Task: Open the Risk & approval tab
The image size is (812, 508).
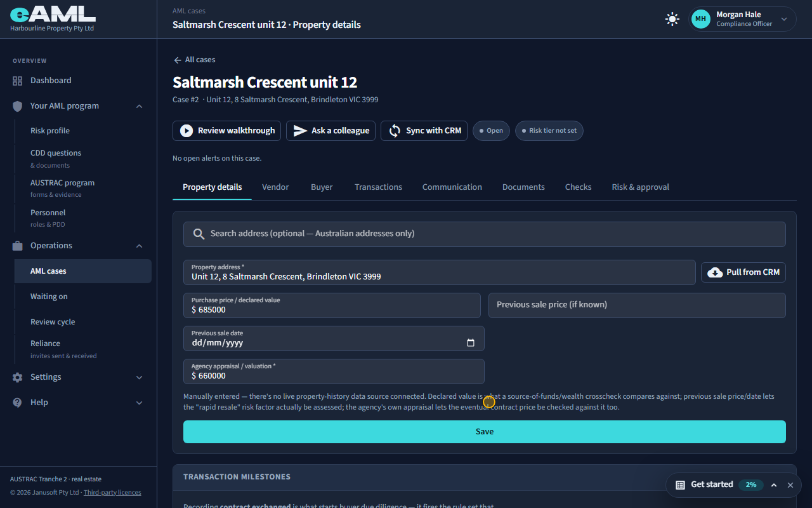Action: (640, 187)
